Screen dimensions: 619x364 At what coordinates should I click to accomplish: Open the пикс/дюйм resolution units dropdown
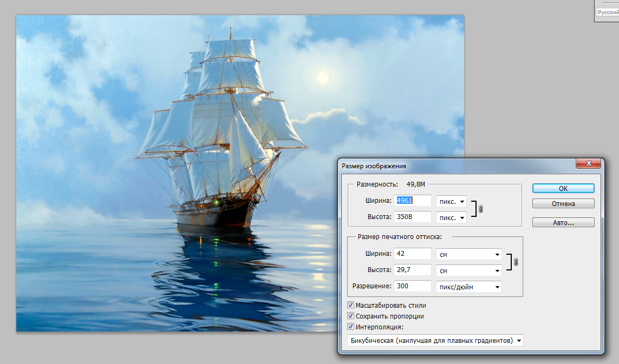point(468,287)
